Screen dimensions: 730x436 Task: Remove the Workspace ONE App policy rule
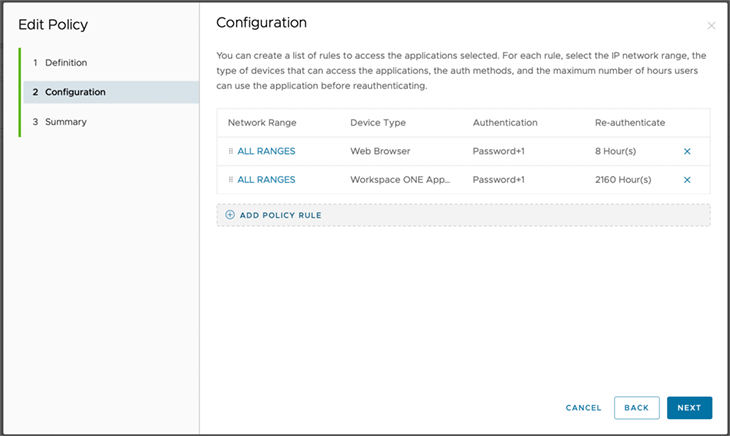point(687,180)
